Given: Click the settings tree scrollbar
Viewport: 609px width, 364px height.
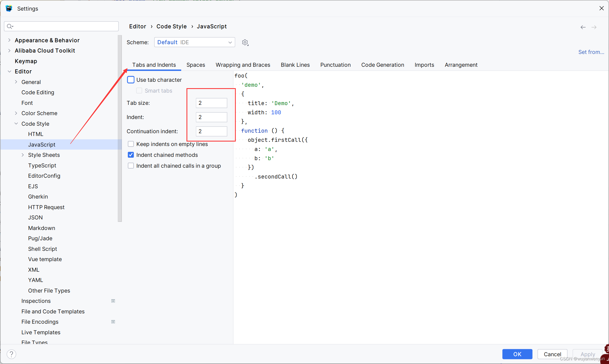Looking at the screenshot, I should point(120,128).
